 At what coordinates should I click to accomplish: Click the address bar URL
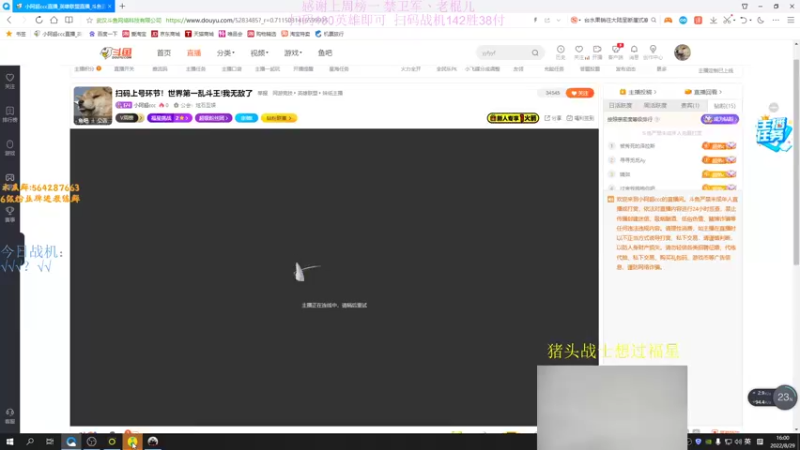[246, 20]
